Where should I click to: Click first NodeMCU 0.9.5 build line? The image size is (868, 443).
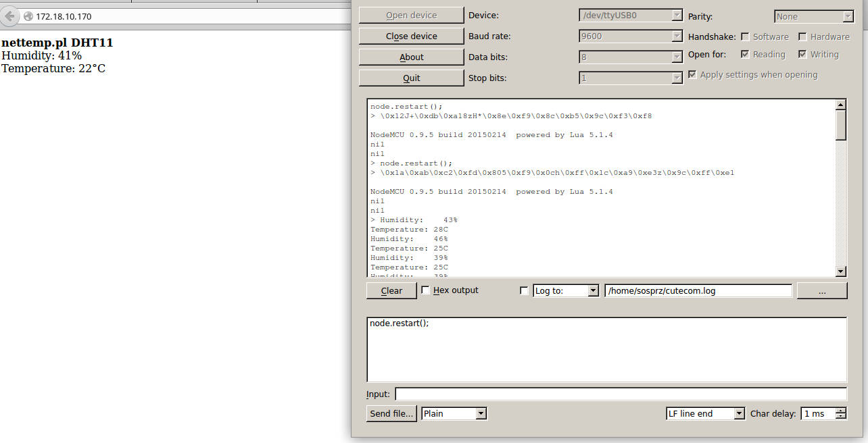tap(491, 135)
